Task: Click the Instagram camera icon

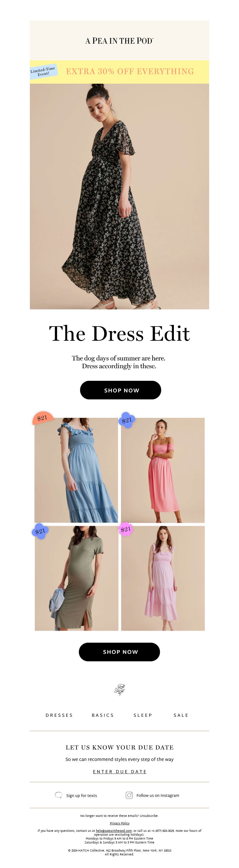Action: coord(129,795)
